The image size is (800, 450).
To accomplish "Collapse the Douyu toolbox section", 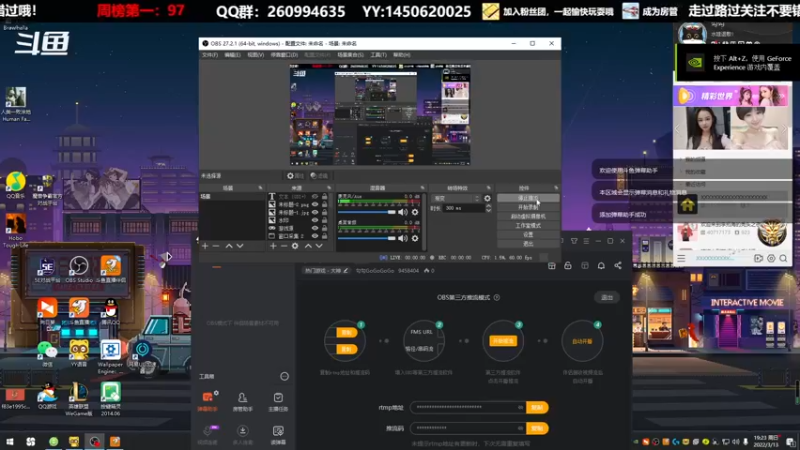I will (x=284, y=377).
